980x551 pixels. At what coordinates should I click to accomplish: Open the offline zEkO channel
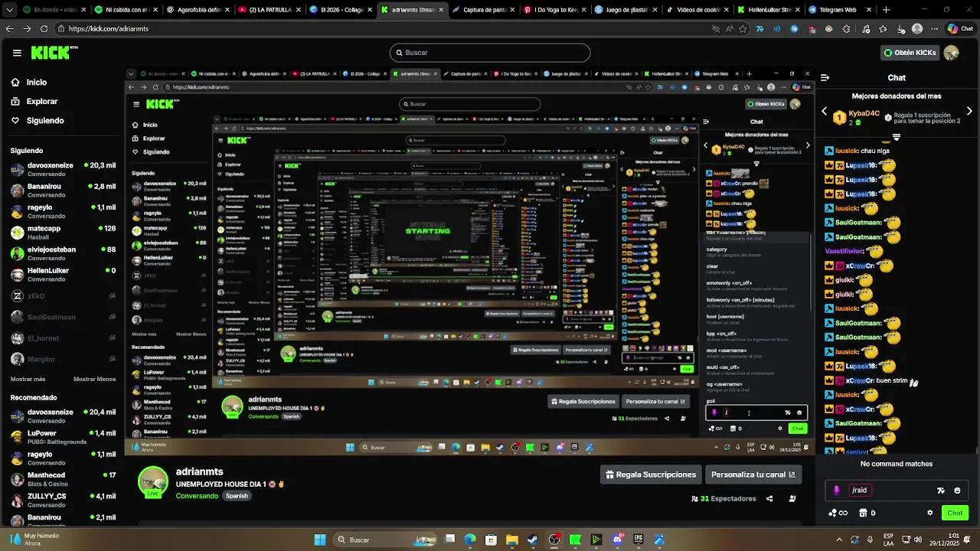coord(63,296)
